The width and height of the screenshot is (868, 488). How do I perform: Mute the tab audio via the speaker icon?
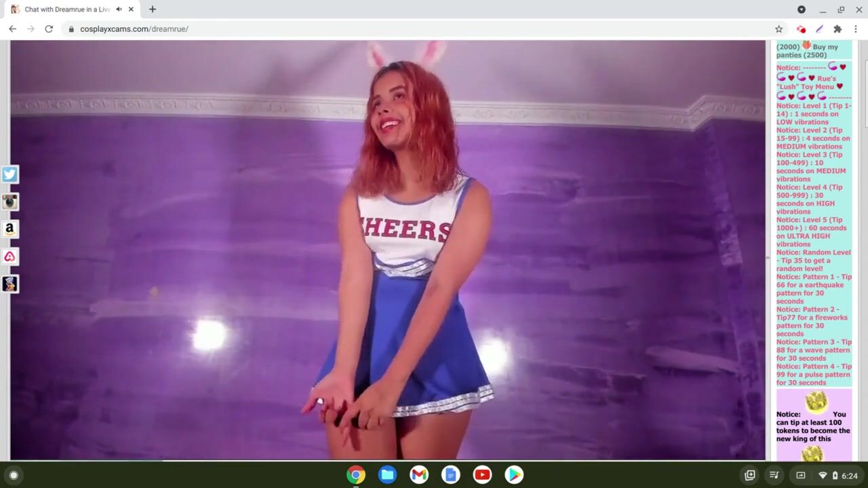click(119, 10)
